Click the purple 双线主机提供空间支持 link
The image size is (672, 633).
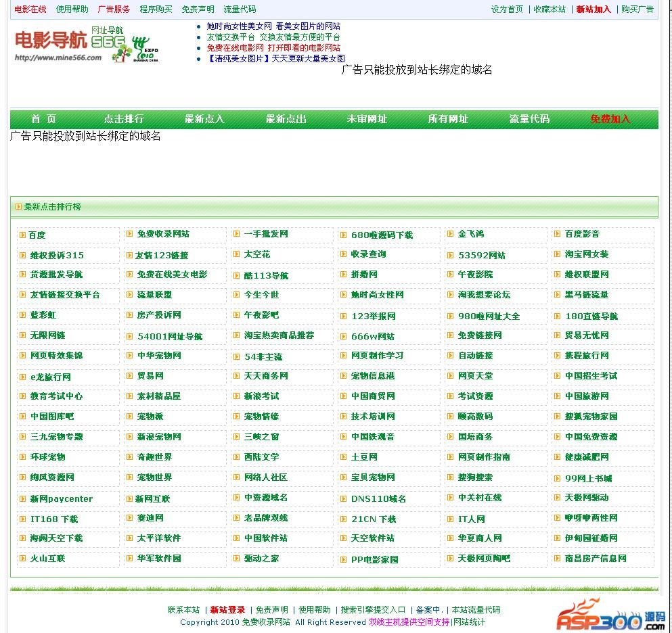(409, 622)
